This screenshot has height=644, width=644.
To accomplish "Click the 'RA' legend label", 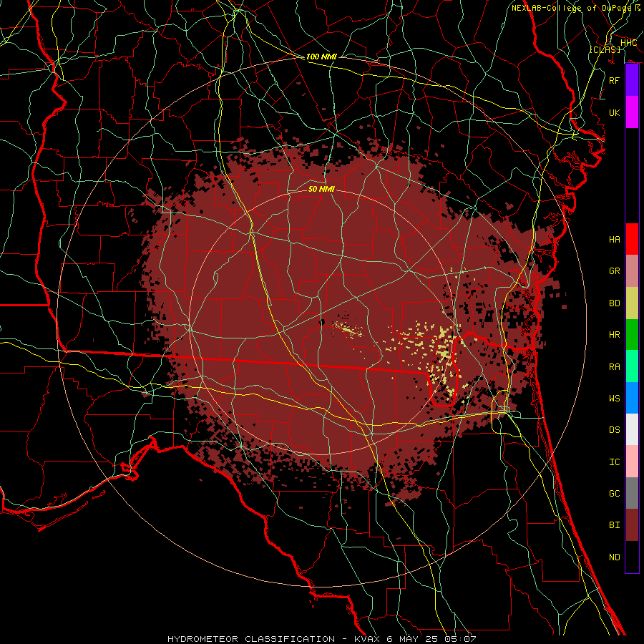I will pyautogui.click(x=614, y=367).
